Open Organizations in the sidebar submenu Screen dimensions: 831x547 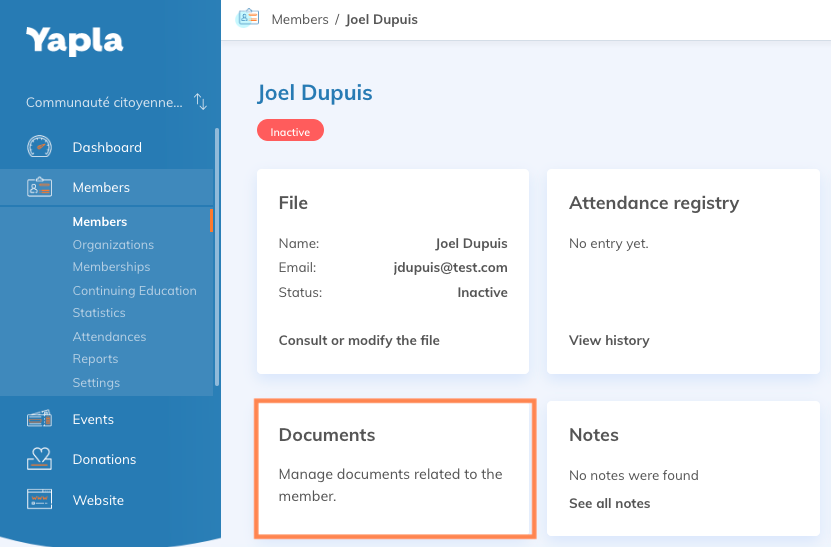tap(113, 244)
